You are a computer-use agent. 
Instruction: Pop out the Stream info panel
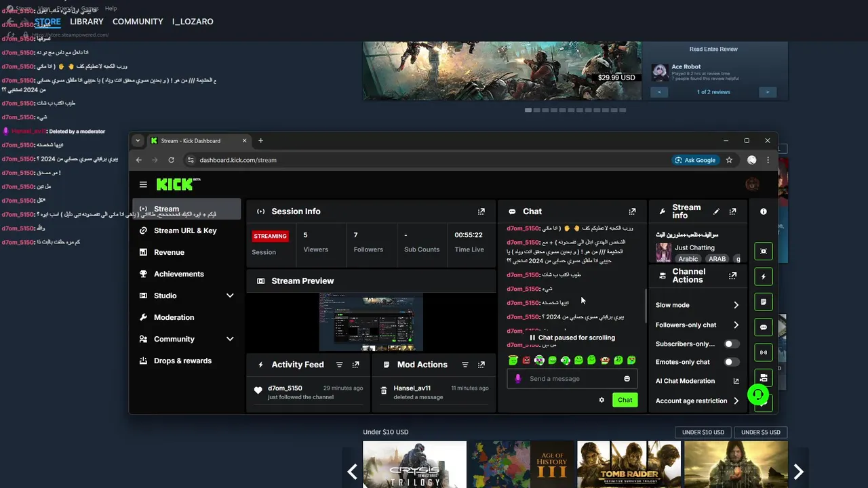[732, 211]
